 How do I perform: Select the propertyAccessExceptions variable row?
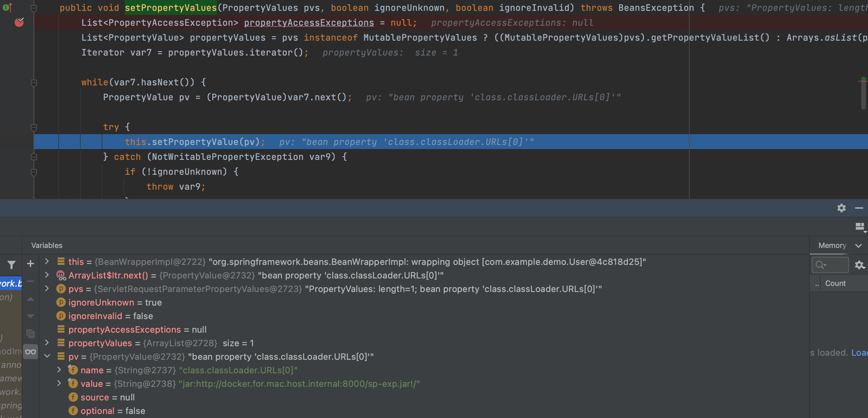pos(424,330)
